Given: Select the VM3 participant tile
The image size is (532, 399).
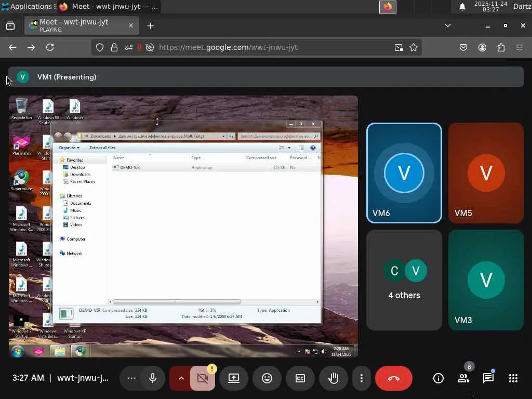Looking at the screenshot, I should tap(486, 280).
